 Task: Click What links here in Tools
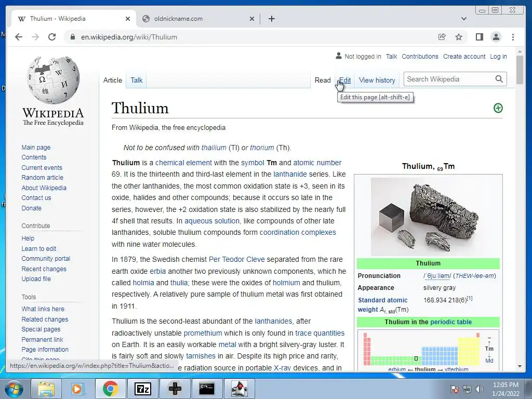point(43,309)
